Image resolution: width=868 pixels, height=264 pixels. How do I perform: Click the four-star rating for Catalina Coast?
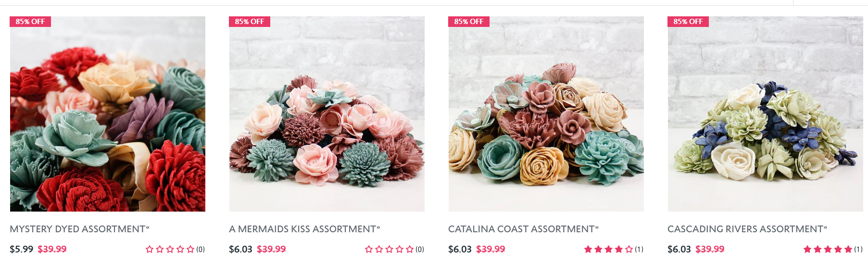pyautogui.click(x=608, y=249)
